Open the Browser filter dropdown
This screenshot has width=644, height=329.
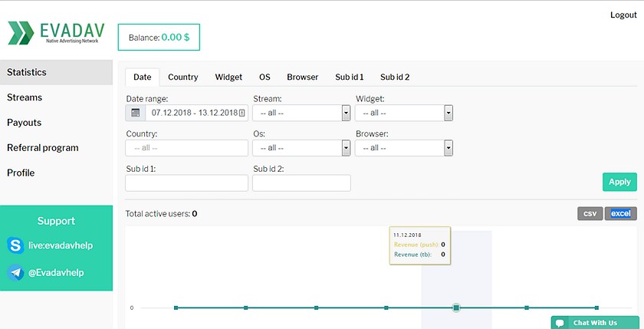point(404,148)
